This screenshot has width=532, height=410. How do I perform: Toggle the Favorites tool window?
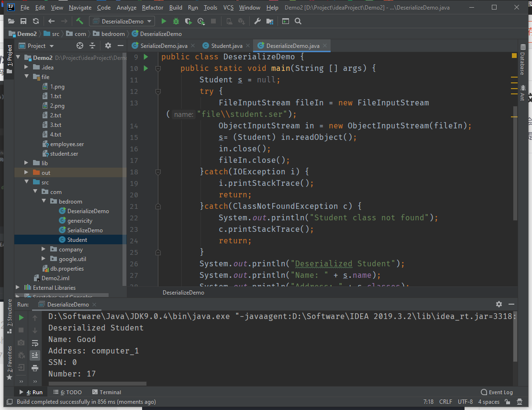[10, 363]
